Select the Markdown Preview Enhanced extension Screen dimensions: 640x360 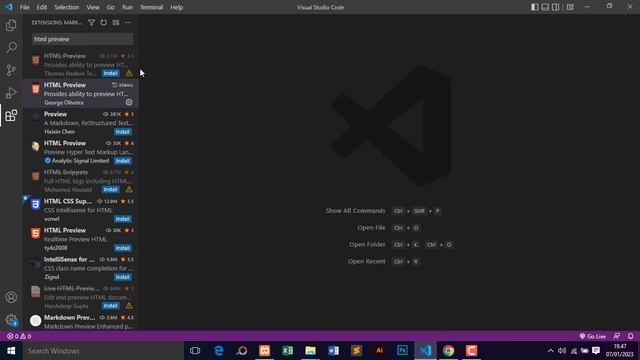tap(81, 322)
